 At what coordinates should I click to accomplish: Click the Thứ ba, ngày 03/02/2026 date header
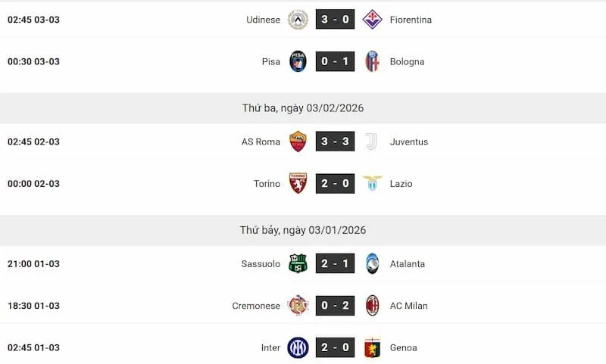pyautogui.click(x=303, y=108)
